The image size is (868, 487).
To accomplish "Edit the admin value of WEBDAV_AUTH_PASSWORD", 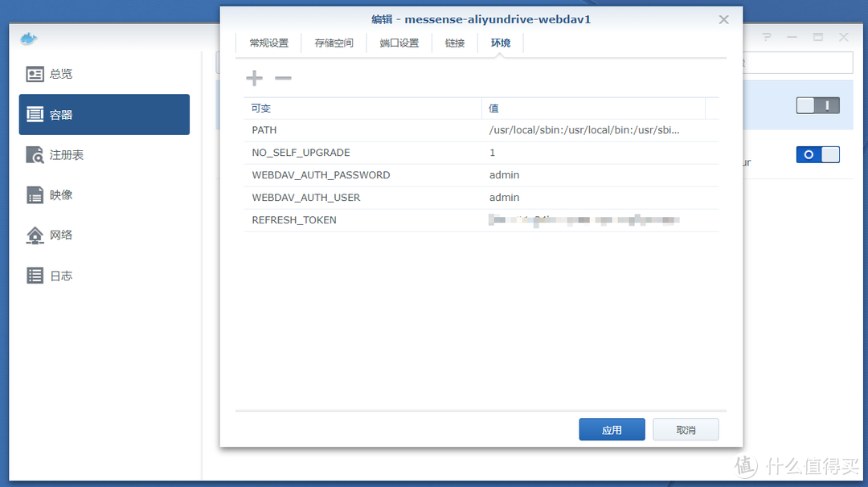I will click(504, 175).
